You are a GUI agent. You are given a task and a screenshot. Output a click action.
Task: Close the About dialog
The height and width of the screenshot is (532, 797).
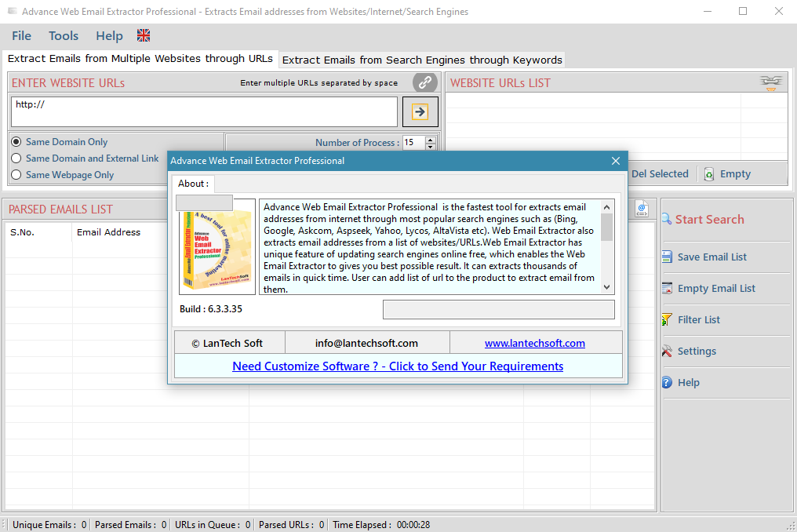point(616,161)
